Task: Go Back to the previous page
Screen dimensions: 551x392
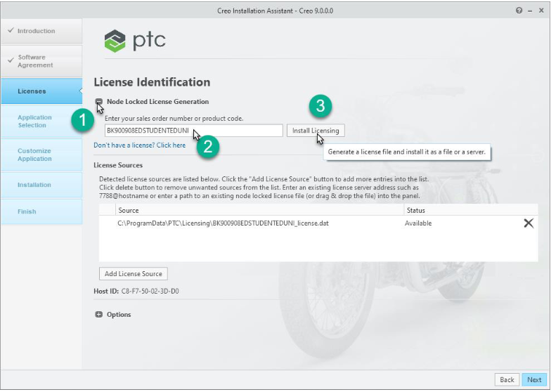Action: coord(507,379)
